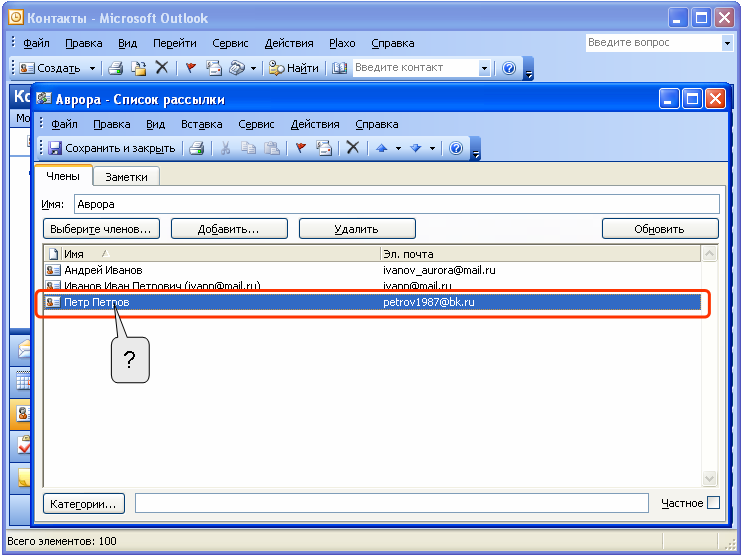Click the Введите вопрос help field
This screenshot has width=741, height=556.
[653, 43]
